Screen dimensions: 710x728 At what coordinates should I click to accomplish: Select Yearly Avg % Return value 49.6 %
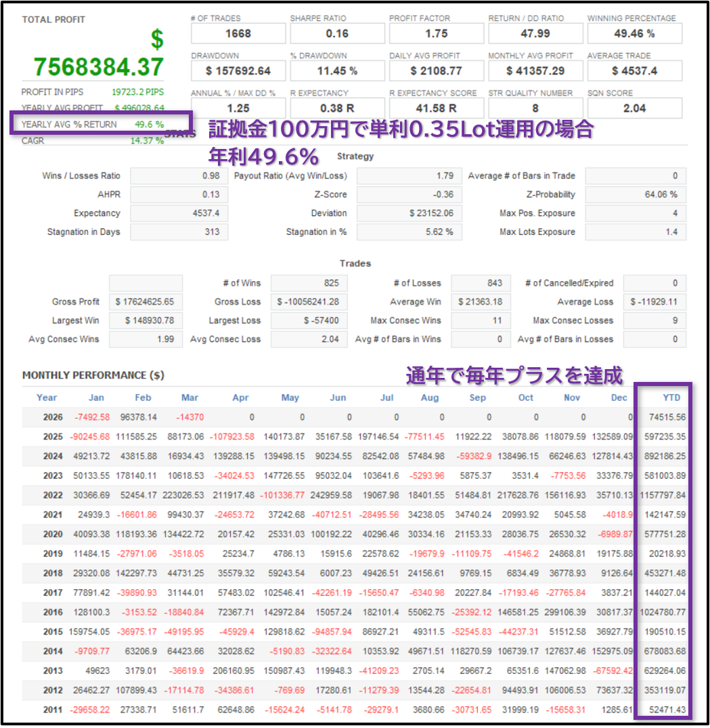pos(150,125)
